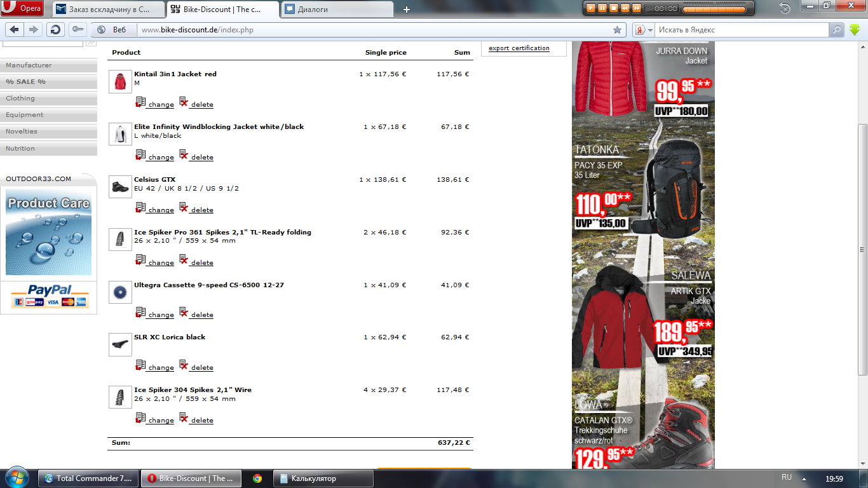Go forward with the forward arrow
The image size is (868, 488).
tap(34, 29)
